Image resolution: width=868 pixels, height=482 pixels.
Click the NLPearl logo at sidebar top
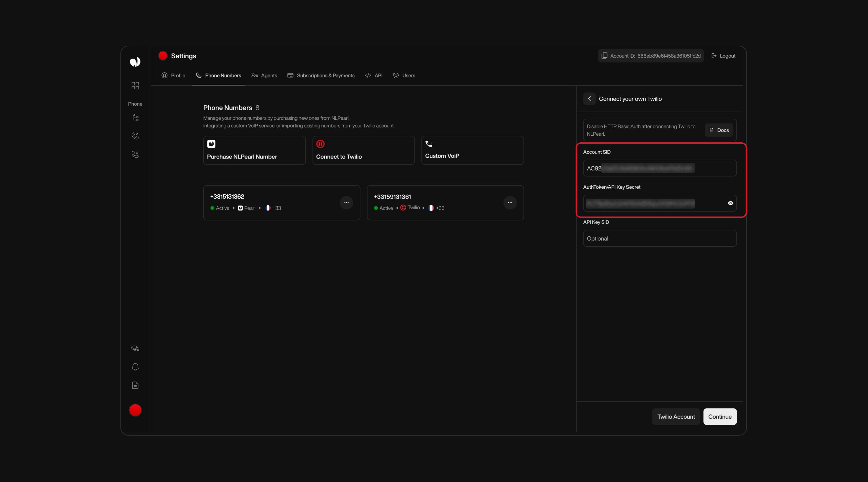click(x=135, y=62)
